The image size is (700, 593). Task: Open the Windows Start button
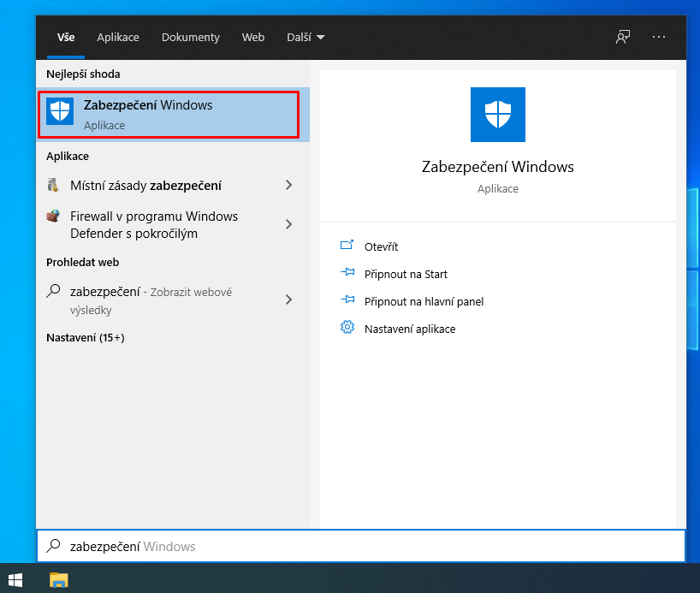click(x=15, y=580)
